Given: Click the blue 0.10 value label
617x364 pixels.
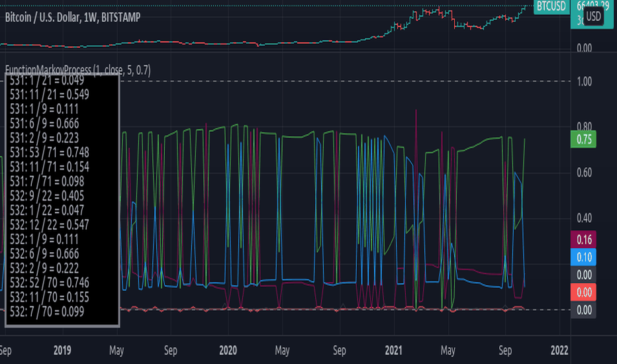Looking at the screenshot, I should tap(583, 257).
